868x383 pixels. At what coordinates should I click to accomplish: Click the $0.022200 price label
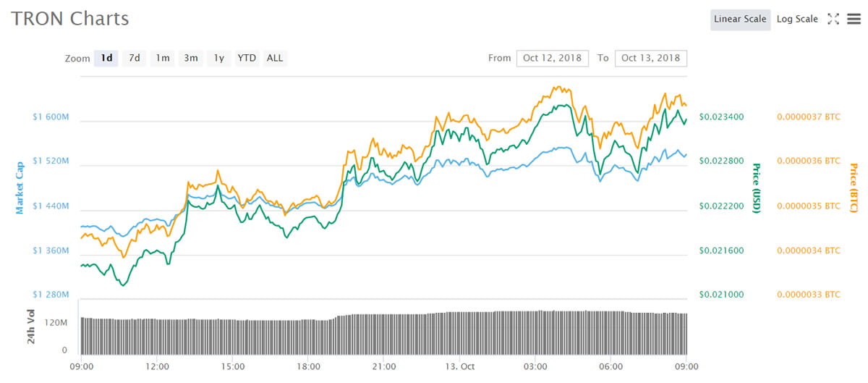[x=721, y=206]
